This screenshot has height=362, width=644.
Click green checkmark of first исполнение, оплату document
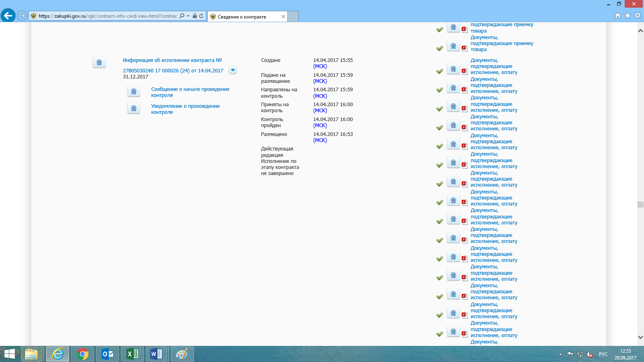(440, 71)
